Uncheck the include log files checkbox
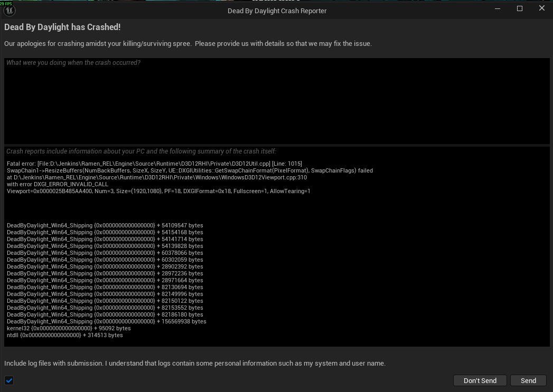 9,380
